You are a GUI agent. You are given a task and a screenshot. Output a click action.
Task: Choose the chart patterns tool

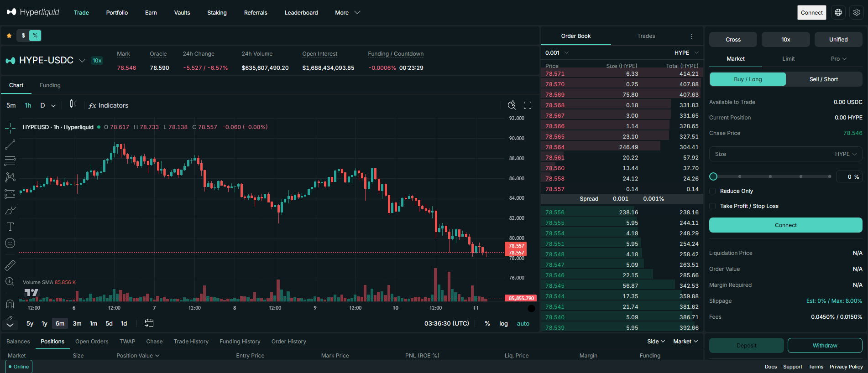[10, 177]
